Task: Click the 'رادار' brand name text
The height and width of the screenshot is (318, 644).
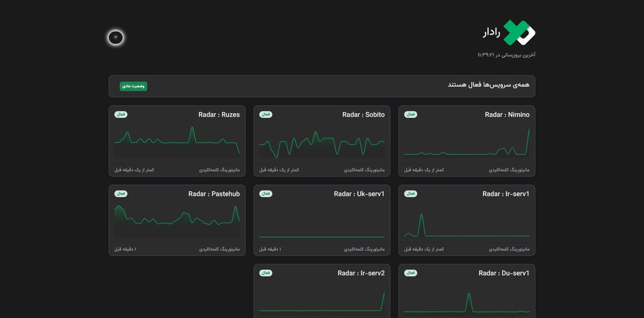Action: [492, 33]
